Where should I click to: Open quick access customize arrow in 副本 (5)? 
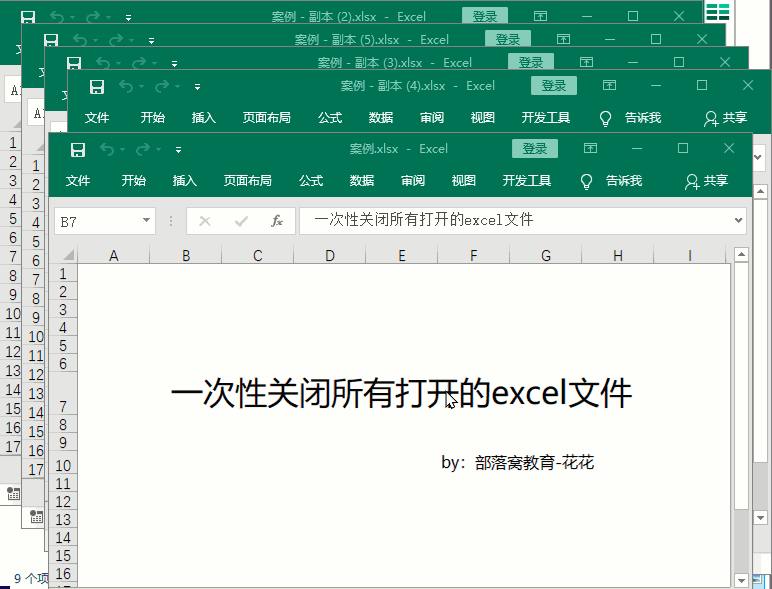point(151,41)
